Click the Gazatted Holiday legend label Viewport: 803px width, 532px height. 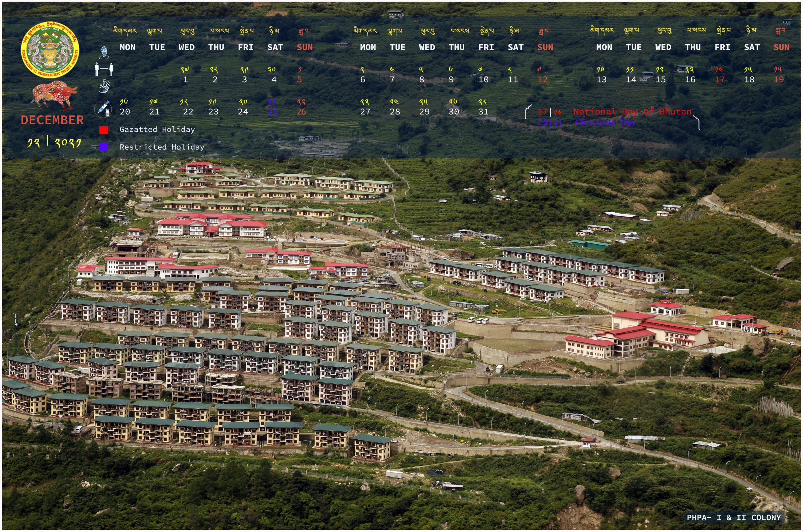157,129
